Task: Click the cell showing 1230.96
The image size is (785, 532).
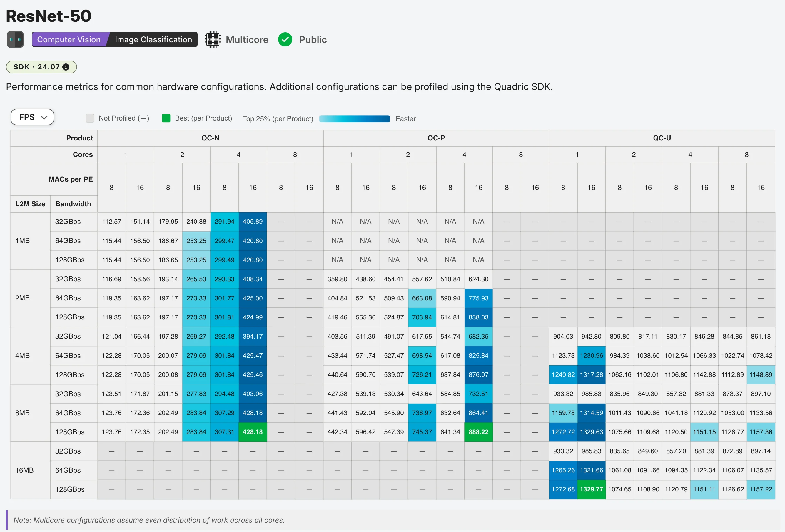Action: pos(592,356)
